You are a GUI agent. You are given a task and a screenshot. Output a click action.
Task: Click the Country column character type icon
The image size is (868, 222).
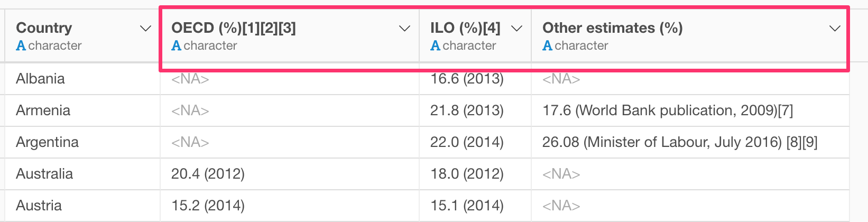[21, 46]
